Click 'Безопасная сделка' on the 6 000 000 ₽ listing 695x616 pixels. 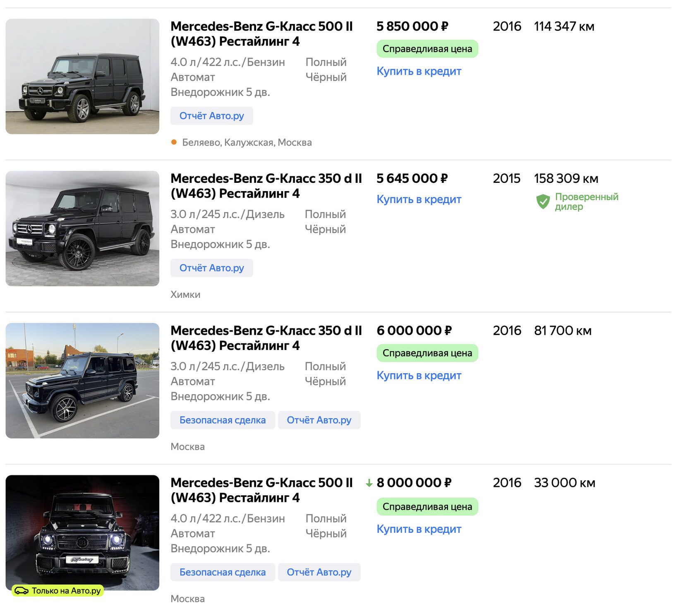[223, 420]
